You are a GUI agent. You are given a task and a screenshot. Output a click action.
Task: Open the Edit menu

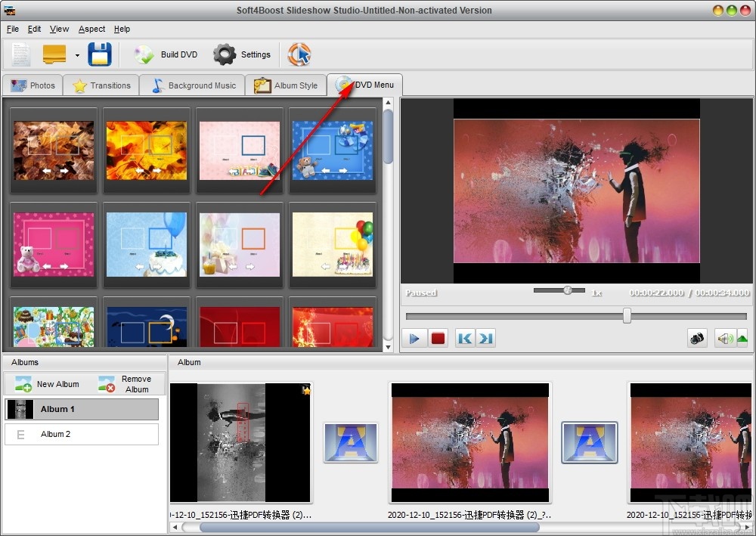click(33, 29)
